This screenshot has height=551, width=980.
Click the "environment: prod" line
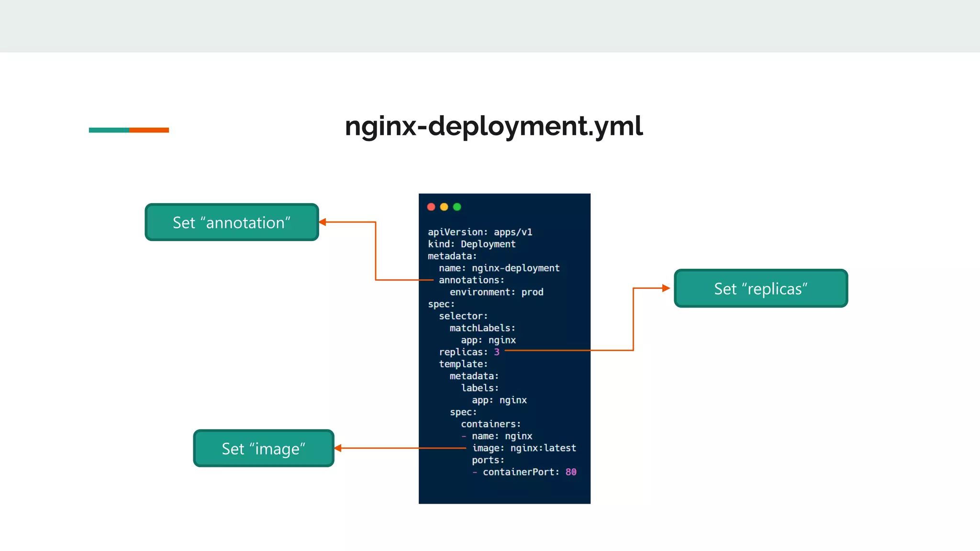497,292
